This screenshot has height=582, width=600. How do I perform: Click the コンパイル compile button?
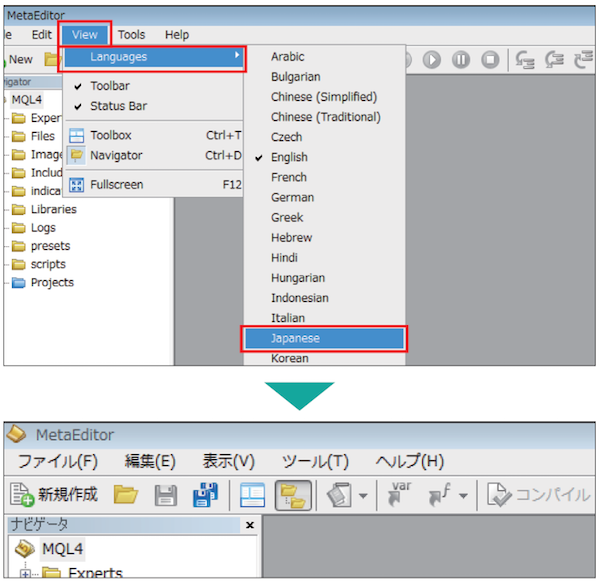(539, 495)
